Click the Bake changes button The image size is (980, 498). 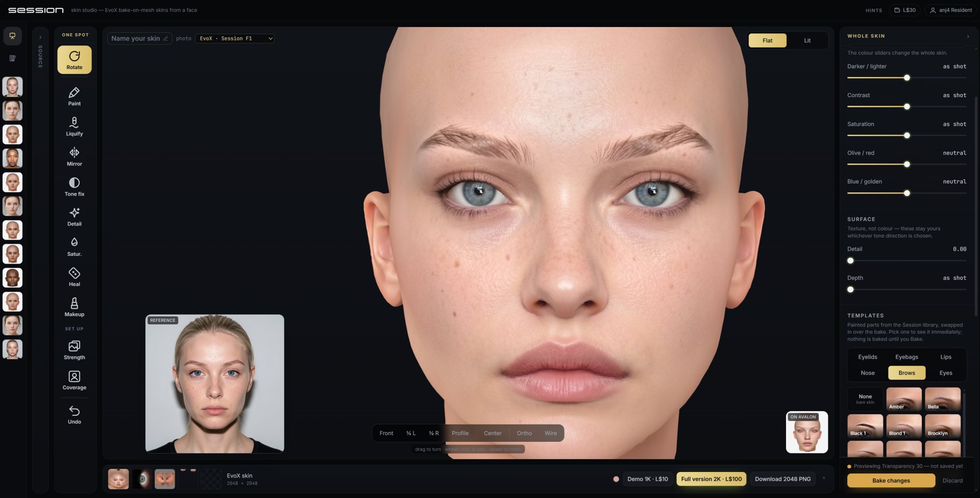(x=891, y=481)
